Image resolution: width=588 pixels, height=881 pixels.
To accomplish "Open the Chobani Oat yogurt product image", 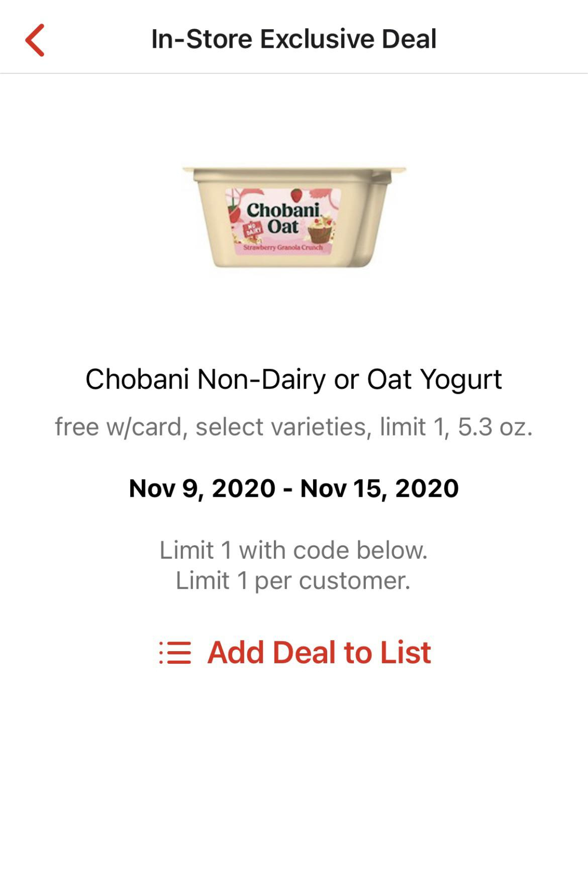I will [293, 216].
